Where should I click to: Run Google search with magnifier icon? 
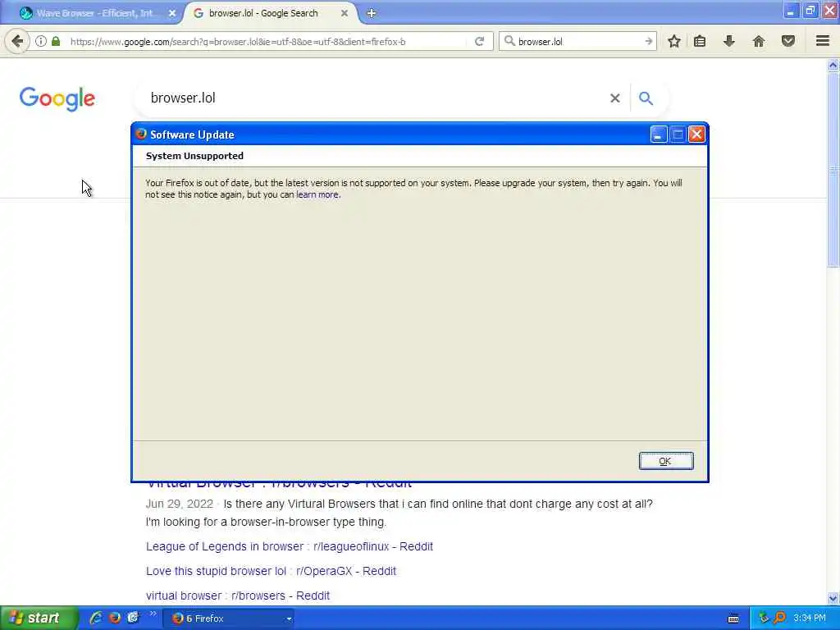click(646, 98)
